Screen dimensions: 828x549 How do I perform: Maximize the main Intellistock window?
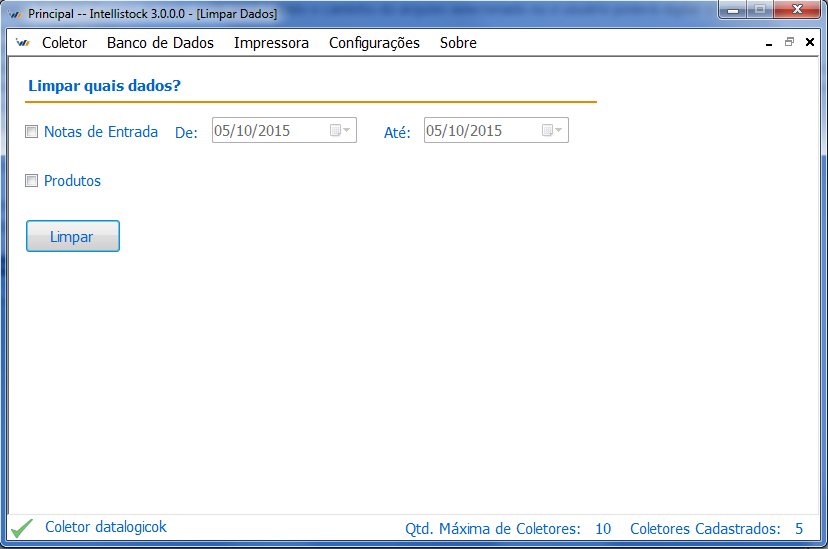point(760,10)
